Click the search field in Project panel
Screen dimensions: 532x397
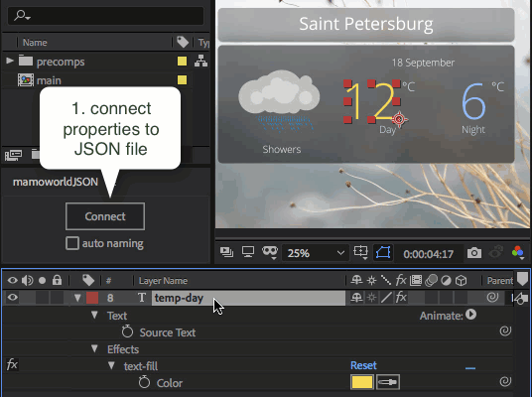(x=106, y=16)
